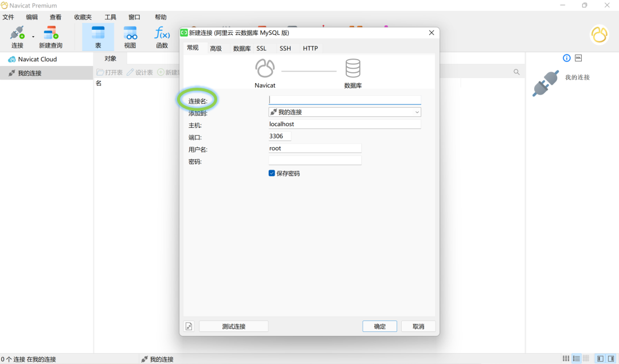
Task: Switch to the SSL tab
Action: tap(261, 48)
